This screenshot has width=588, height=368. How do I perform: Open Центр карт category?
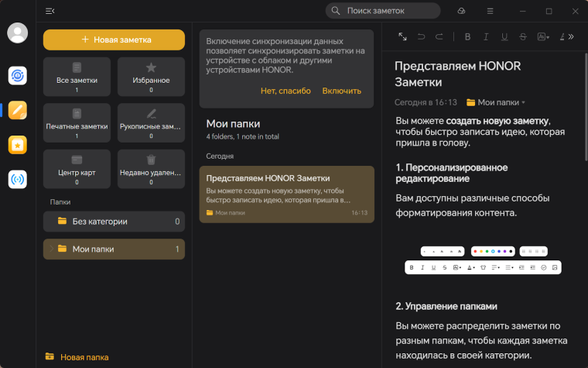tap(77, 169)
